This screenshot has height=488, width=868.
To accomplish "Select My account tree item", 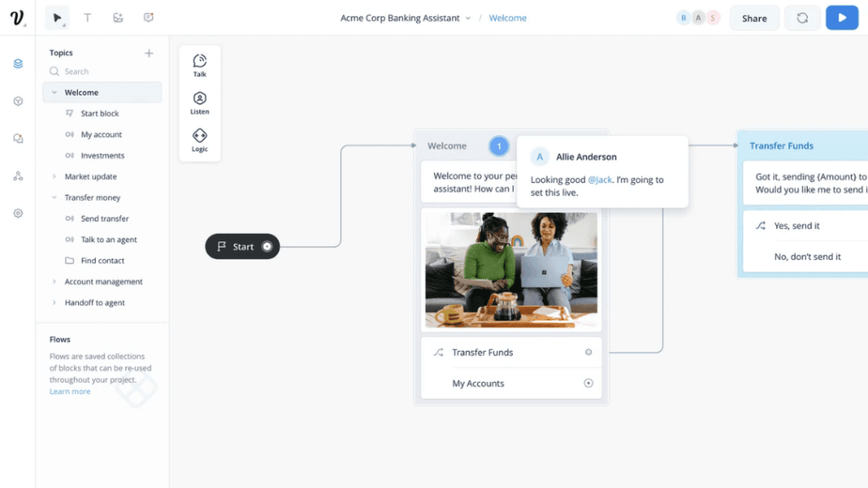I will tap(103, 135).
